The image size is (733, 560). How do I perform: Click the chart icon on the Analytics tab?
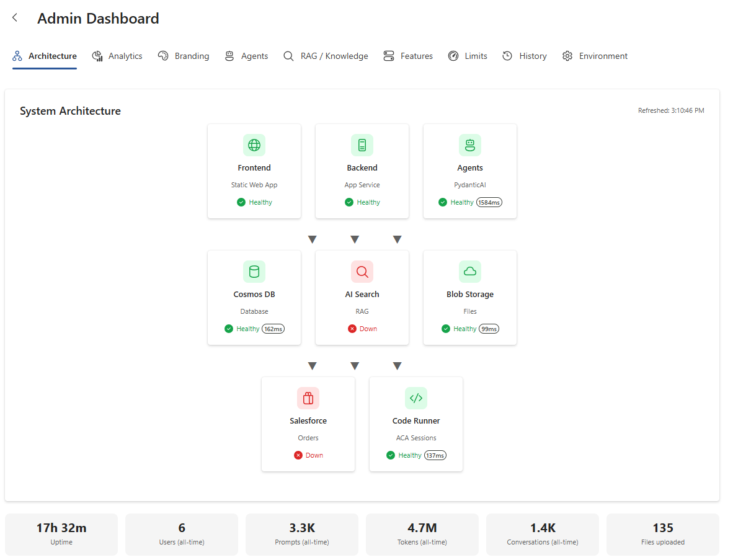pos(97,55)
